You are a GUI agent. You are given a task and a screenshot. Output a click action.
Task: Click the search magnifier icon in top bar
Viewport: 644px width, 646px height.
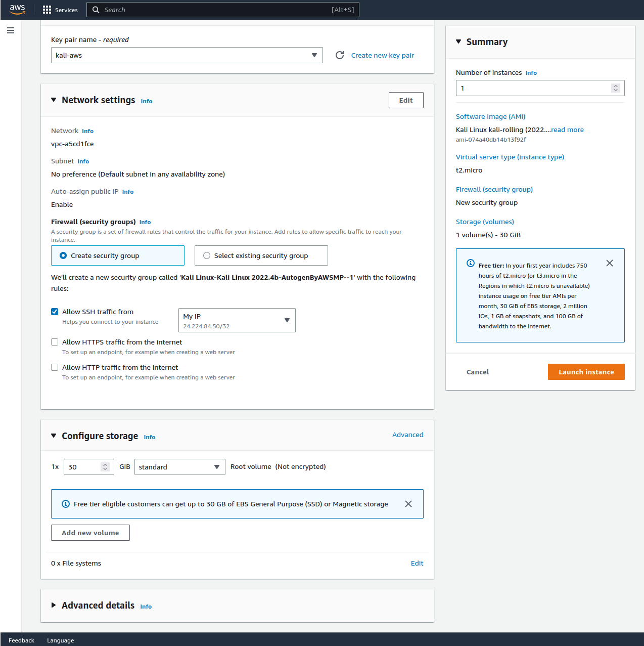point(96,10)
